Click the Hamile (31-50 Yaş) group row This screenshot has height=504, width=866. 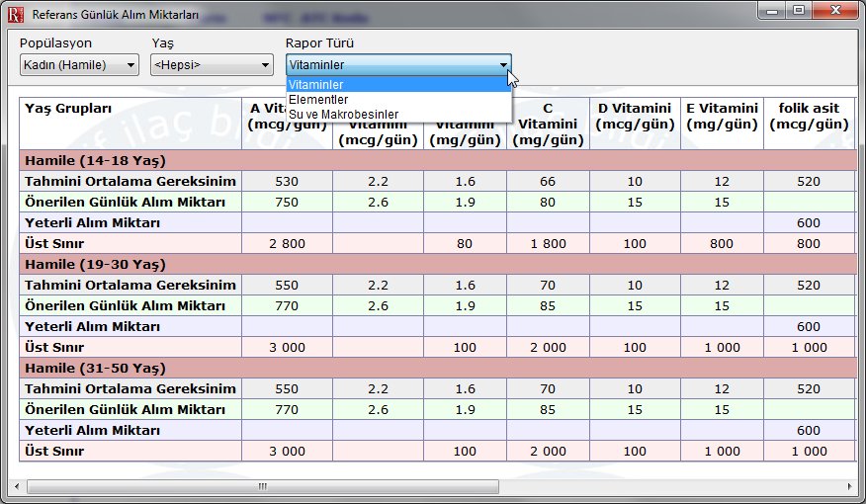coord(435,369)
